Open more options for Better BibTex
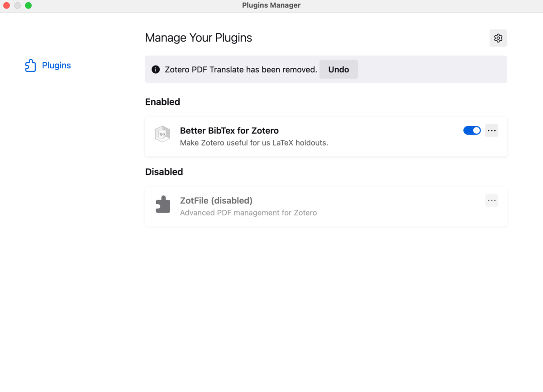Image resolution: width=543 pixels, height=392 pixels. pos(492,131)
